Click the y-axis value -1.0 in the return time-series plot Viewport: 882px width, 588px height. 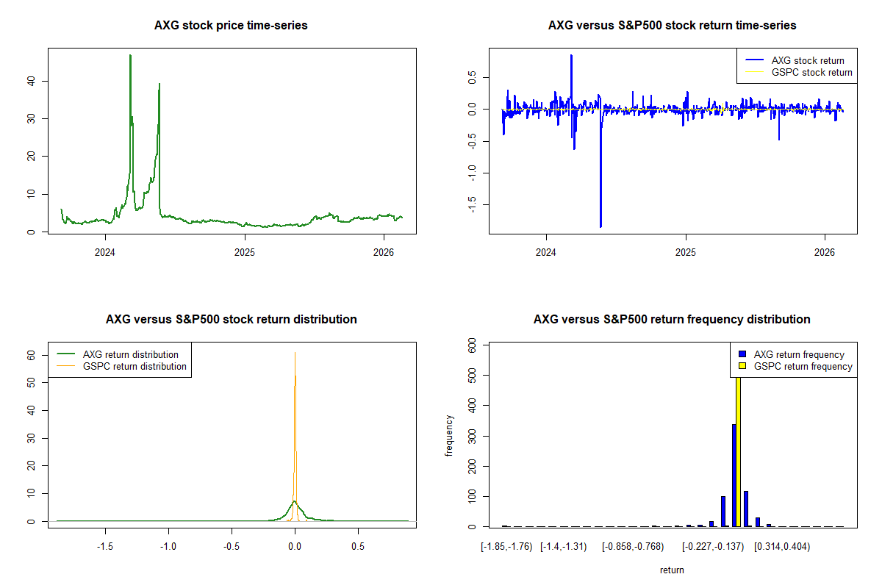pos(473,172)
